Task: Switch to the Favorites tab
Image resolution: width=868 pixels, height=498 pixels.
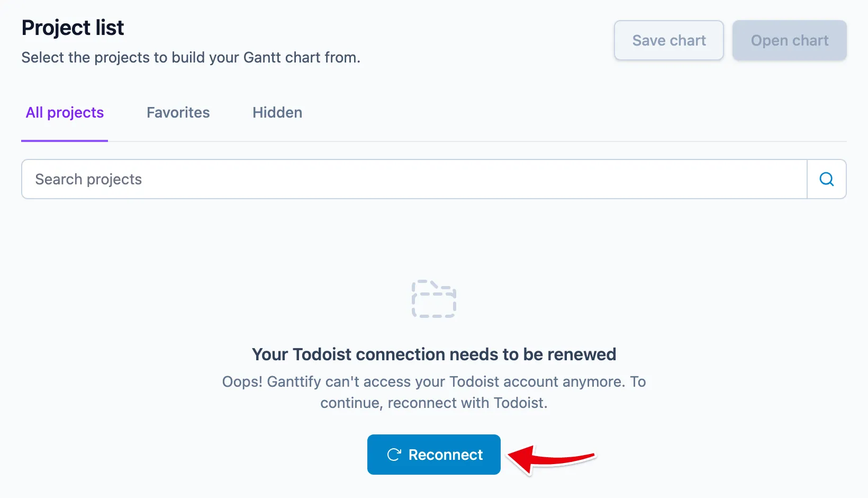Action: (x=178, y=112)
